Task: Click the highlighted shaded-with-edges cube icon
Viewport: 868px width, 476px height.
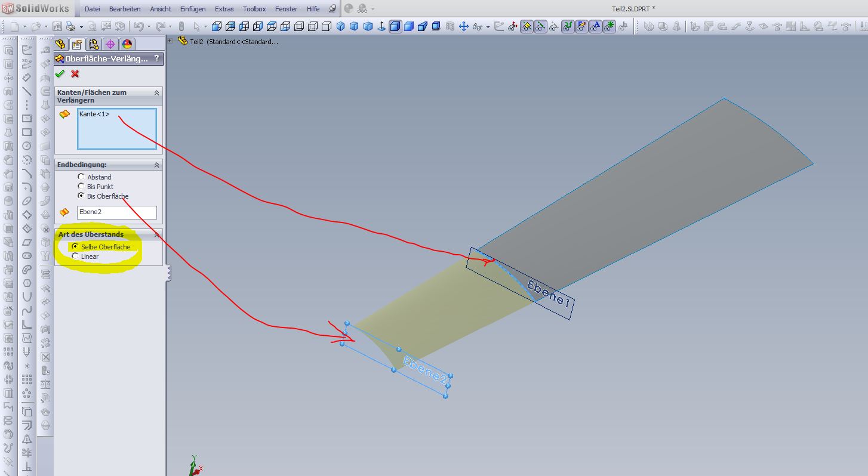Action: point(395,26)
